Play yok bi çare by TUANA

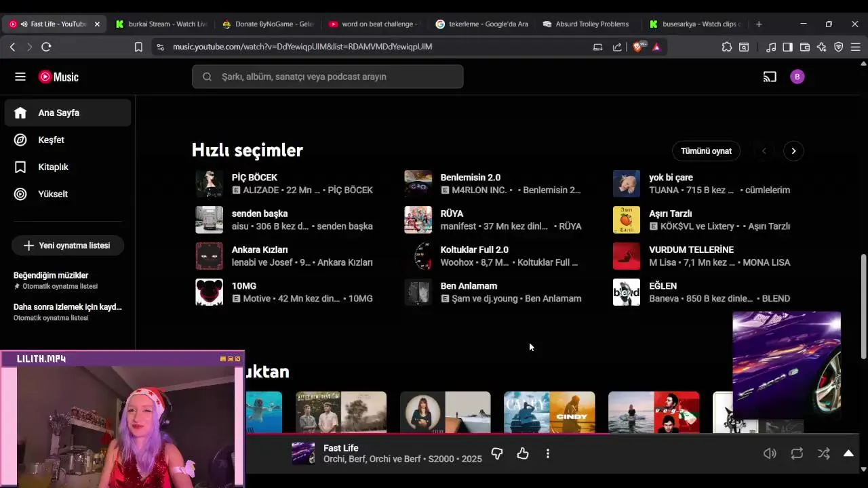pyautogui.click(x=627, y=184)
